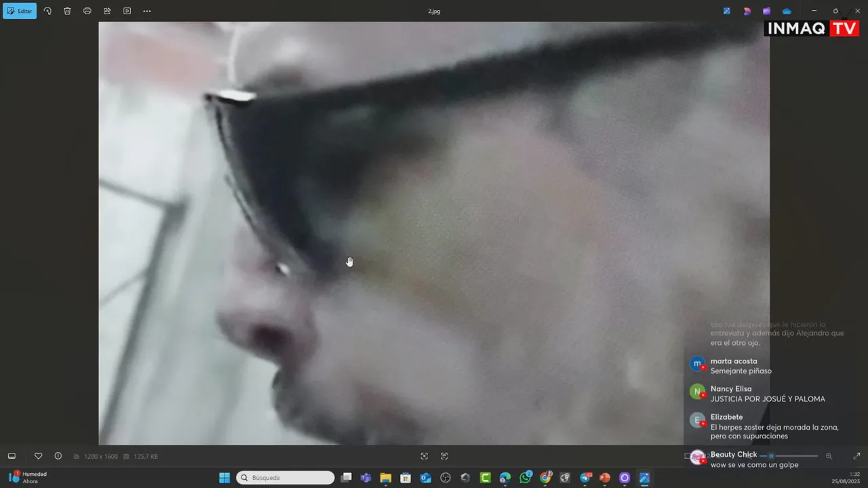Open Task View from the taskbar
The image size is (868, 488).
[x=346, y=478]
